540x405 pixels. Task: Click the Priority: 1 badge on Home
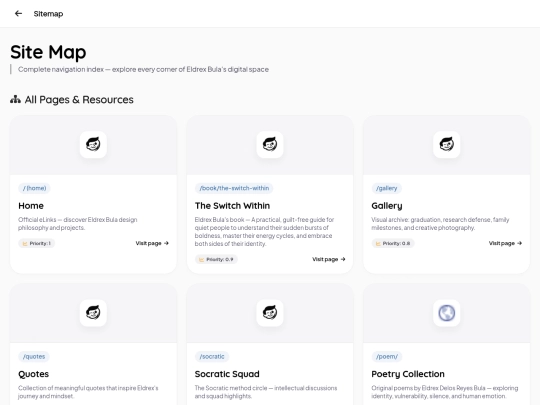(x=37, y=243)
